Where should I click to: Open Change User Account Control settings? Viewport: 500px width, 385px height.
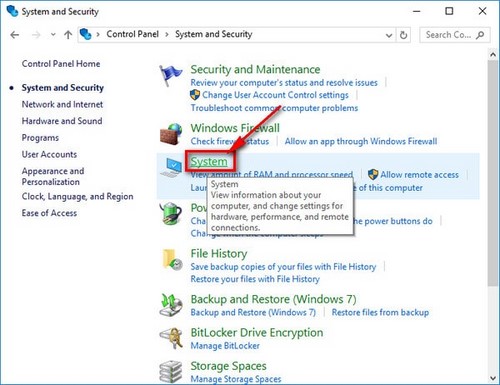coord(275,95)
